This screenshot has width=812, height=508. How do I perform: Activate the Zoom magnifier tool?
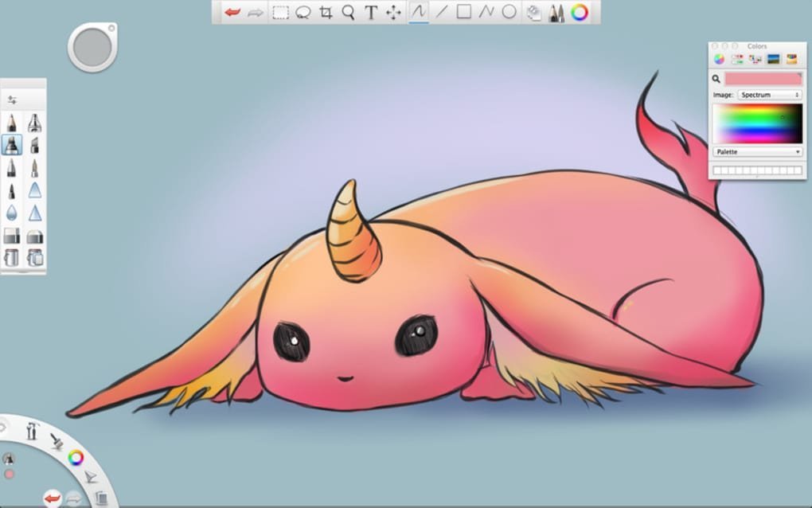point(348,12)
